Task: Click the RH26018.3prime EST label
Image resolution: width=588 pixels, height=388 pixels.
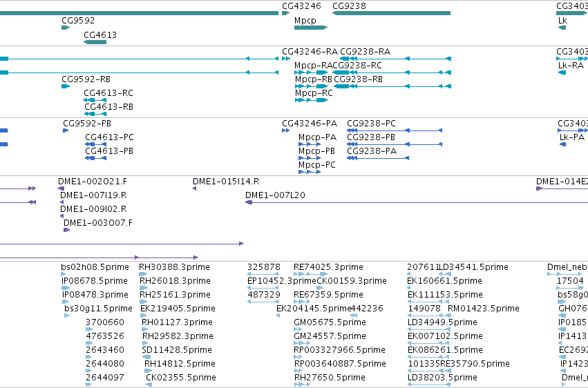Action: pos(175,281)
